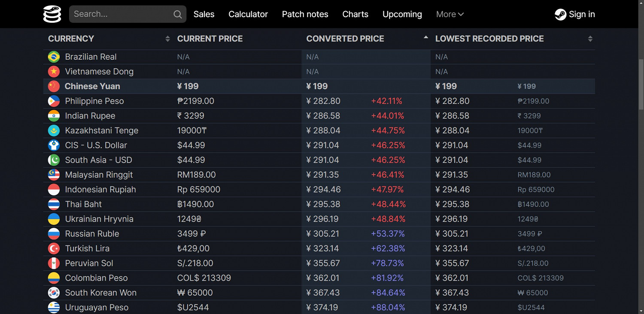
Task: Click the Kazakhstani Tenge flag icon
Action: pyautogui.click(x=54, y=131)
